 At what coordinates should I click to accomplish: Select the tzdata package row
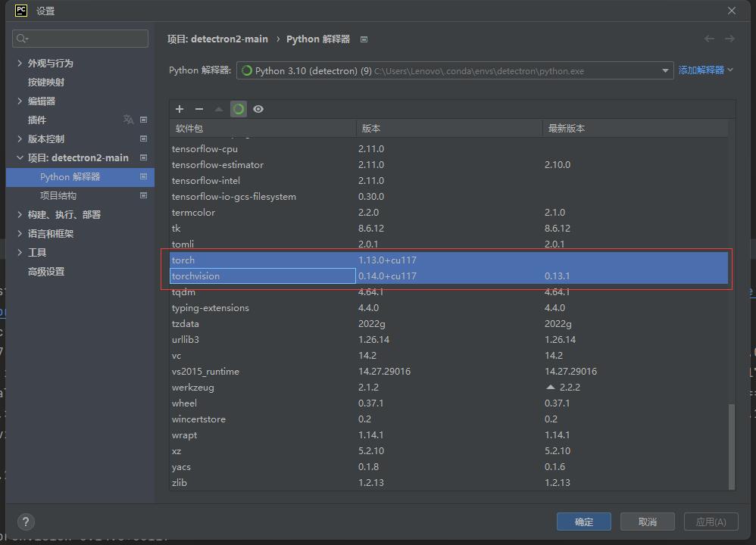click(449, 324)
